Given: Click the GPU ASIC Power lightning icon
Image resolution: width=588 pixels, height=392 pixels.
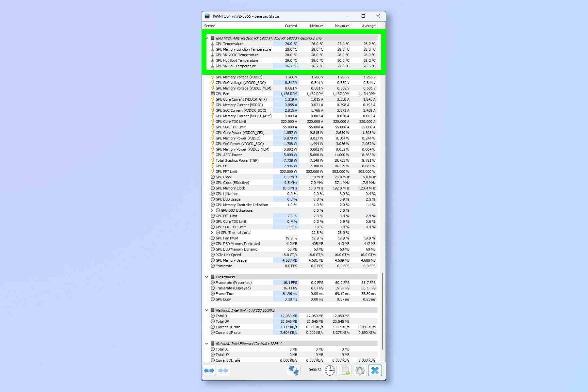Looking at the screenshot, I should (213, 155).
